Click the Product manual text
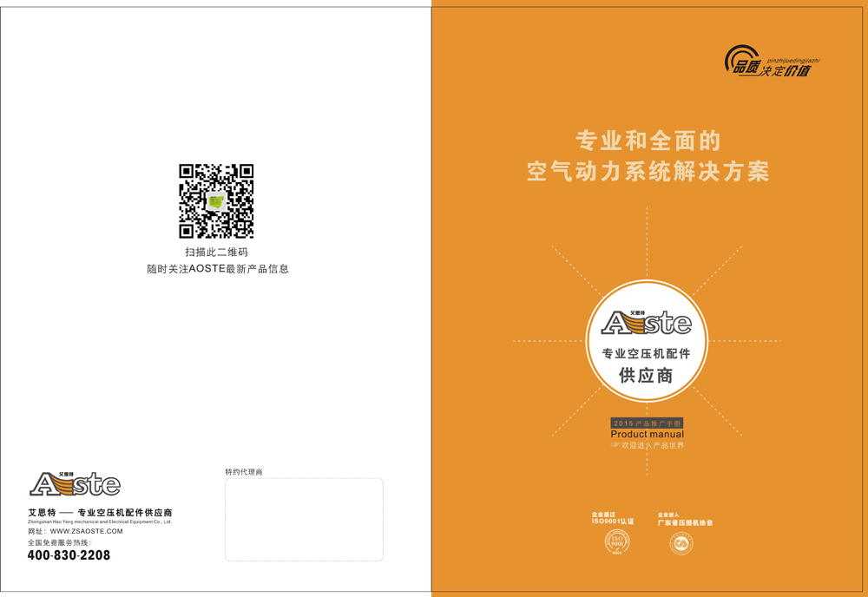Viewport: 868px width, 597px height. point(647,434)
